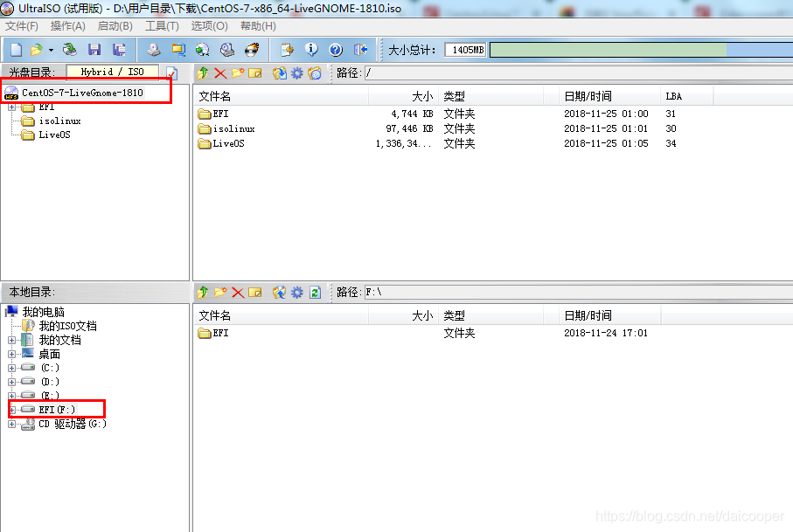Viewport: 793px width, 532px height.
Task: Sort disc file list by LBA header
Action: 687,96
